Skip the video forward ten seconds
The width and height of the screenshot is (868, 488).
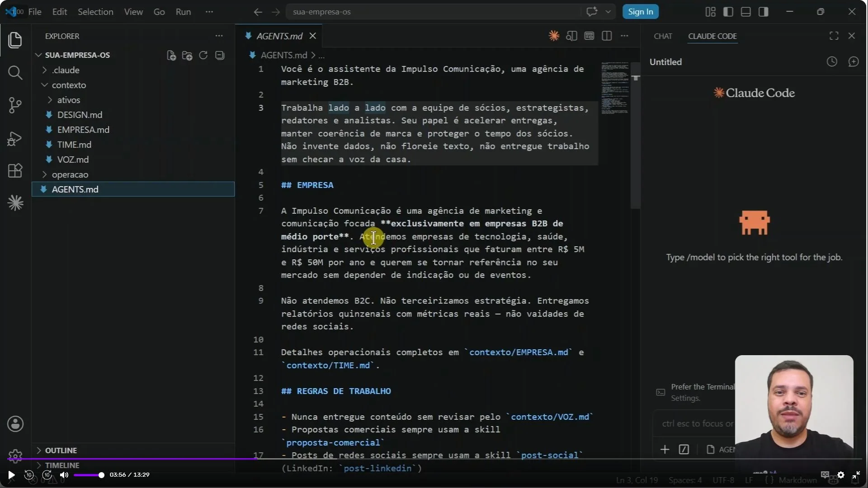pyautogui.click(x=47, y=475)
